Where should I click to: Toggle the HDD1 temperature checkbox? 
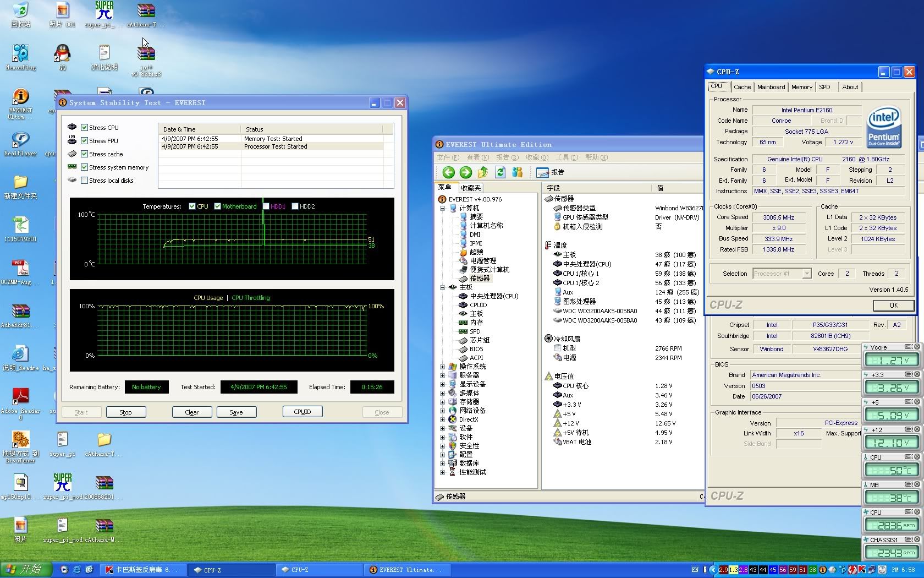pyautogui.click(x=266, y=206)
